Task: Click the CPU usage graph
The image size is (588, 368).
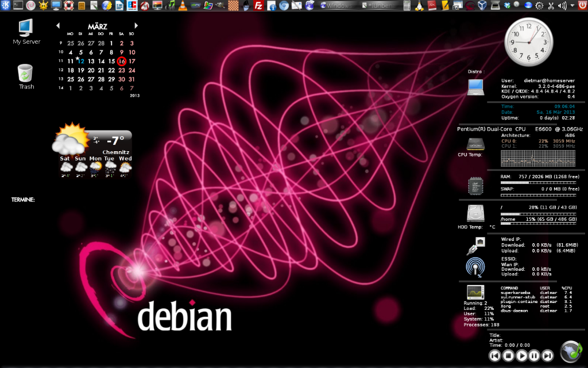Action: (x=537, y=158)
